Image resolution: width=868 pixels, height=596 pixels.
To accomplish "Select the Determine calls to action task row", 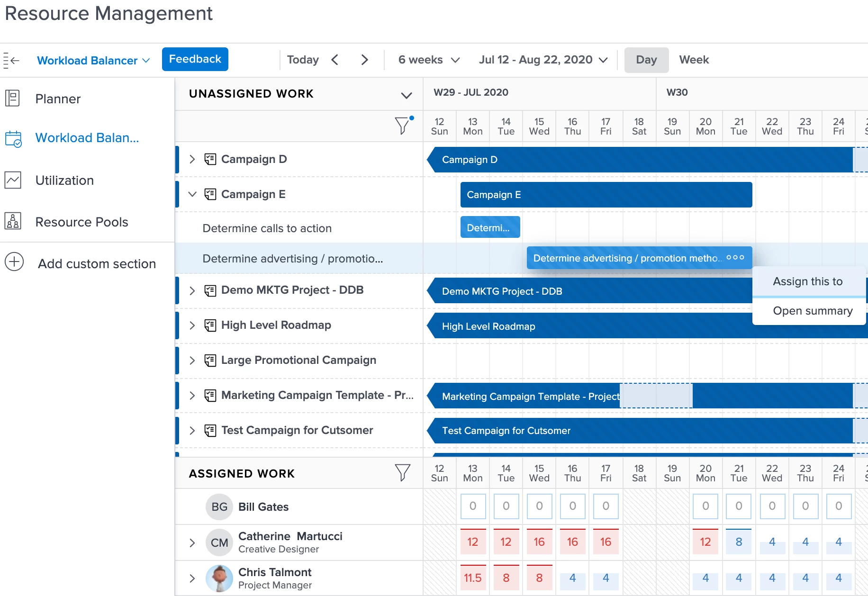I will (299, 228).
